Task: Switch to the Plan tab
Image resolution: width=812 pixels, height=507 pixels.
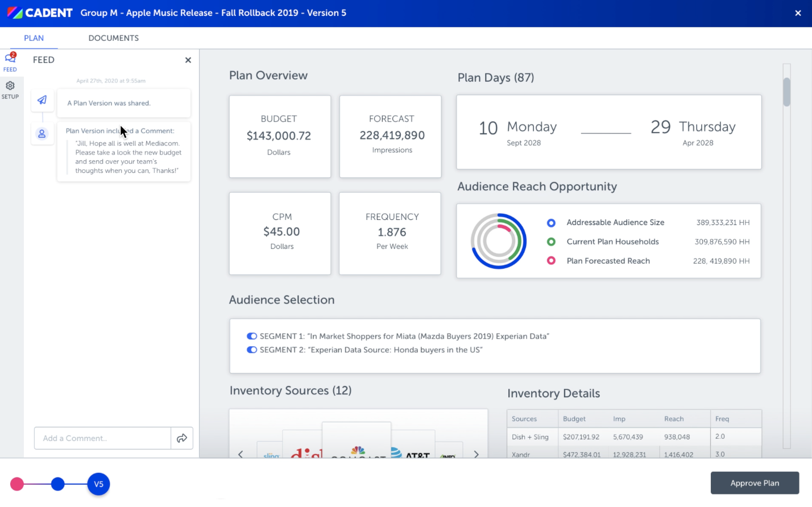Action: point(34,38)
